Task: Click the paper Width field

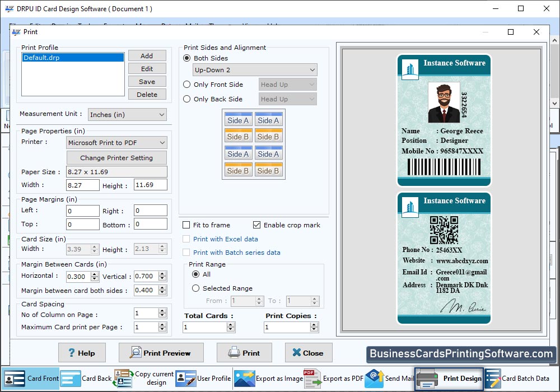Action: click(83, 185)
